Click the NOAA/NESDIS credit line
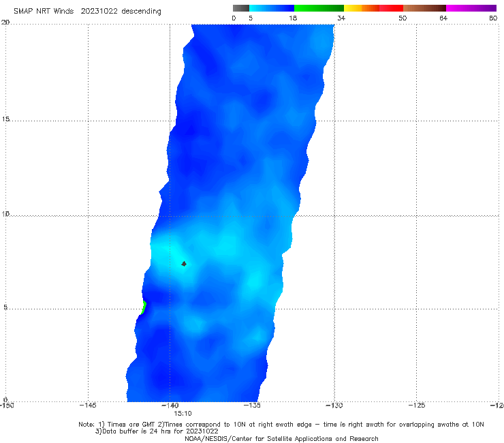The width and height of the screenshot is (504, 443). click(x=281, y=438)
